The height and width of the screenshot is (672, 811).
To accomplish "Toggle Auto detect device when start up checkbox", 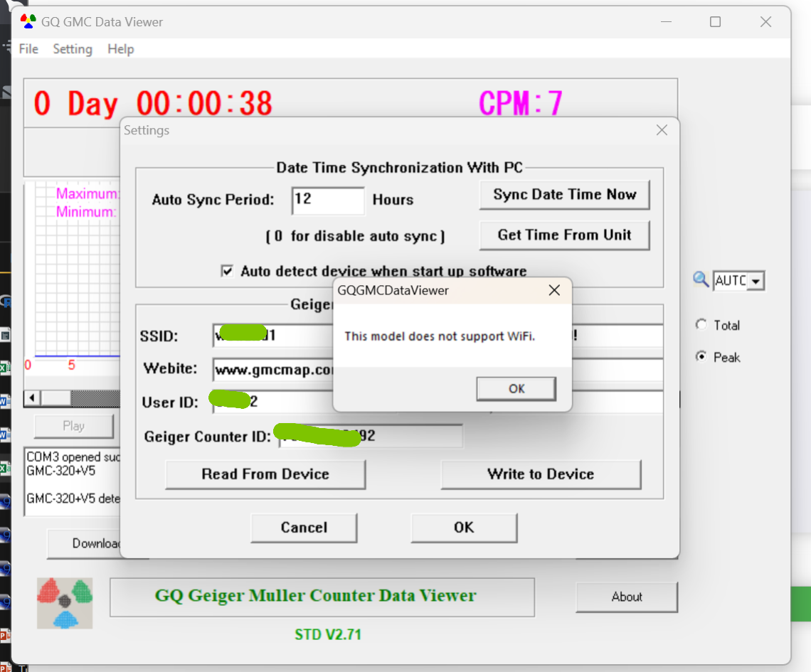I will tap(227, 271).
